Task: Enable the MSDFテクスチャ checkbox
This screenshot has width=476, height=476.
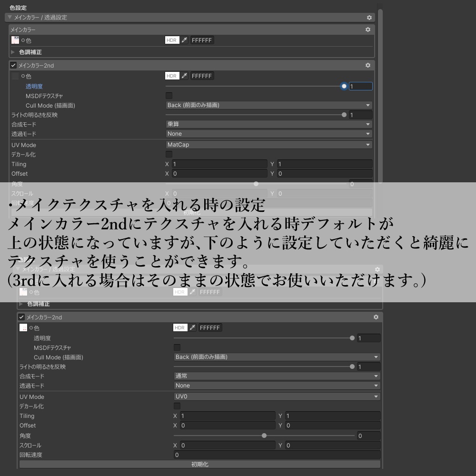Action: click(x=169, y=96)
